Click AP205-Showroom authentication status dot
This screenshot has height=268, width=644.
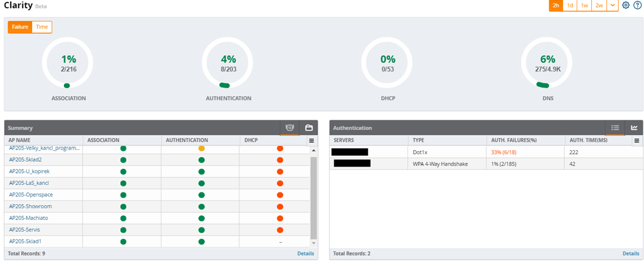(x=201, y=206)
